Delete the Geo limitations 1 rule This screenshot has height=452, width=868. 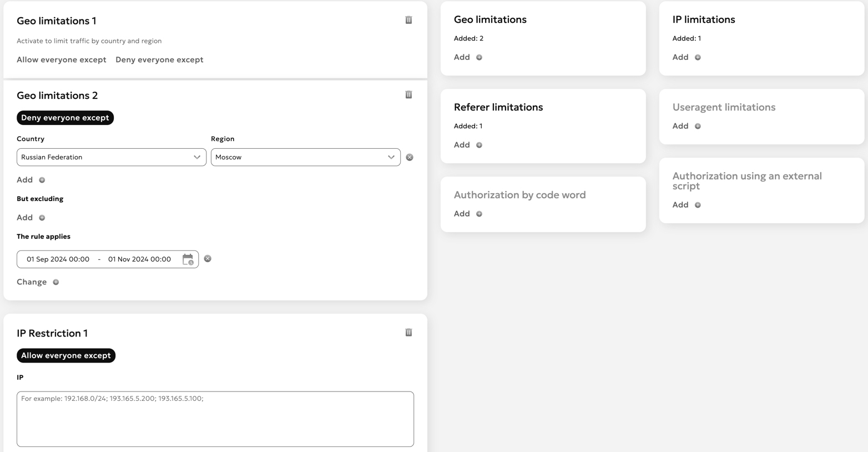[408, 20]
